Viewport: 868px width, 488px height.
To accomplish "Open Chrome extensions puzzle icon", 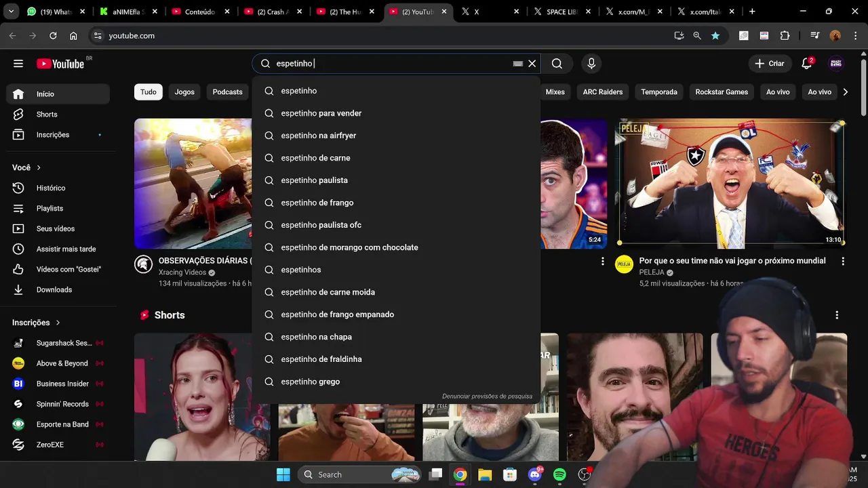I will point(785,36).
